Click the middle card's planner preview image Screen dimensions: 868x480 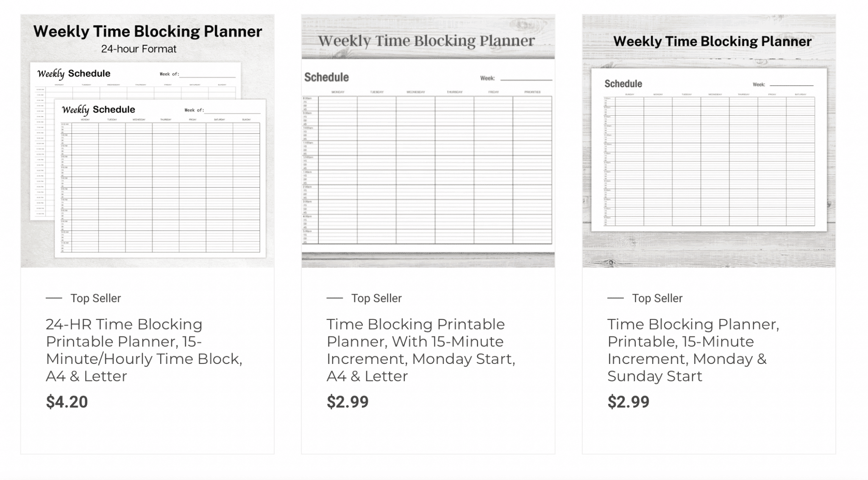coord(428,169)
